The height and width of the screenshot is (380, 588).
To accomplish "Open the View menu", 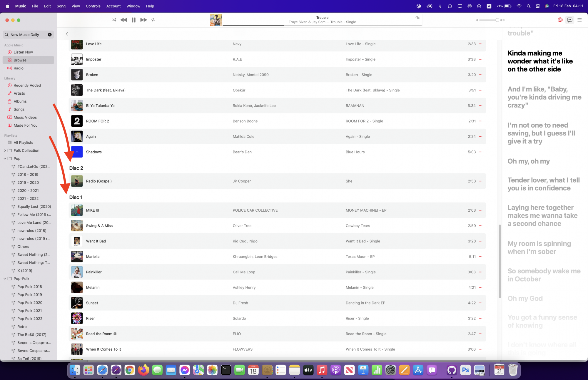I will pyautogui.click(x=76, y=6).
